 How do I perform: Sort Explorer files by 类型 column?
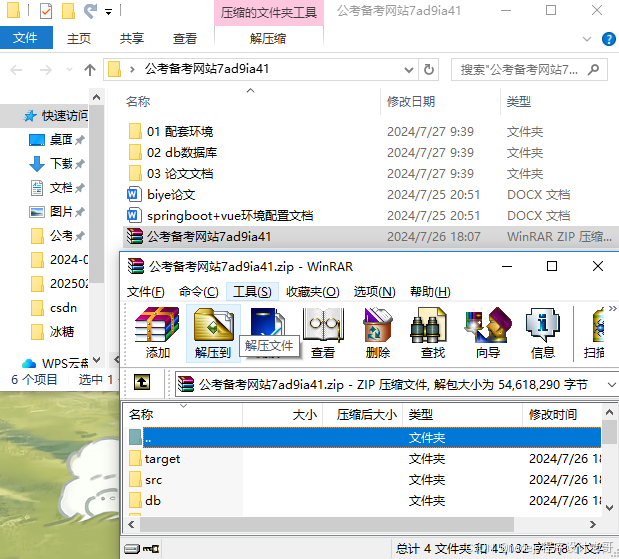[x=519, y=102]
